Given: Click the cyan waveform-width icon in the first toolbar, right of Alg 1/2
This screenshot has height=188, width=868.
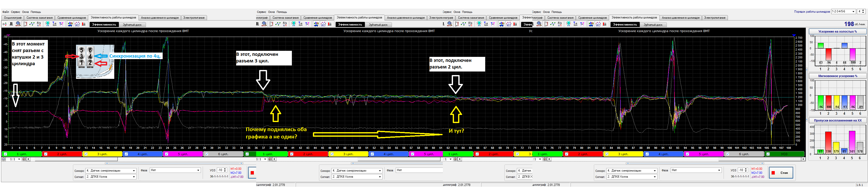Looking at the screenshot, I should coord(48,24).
